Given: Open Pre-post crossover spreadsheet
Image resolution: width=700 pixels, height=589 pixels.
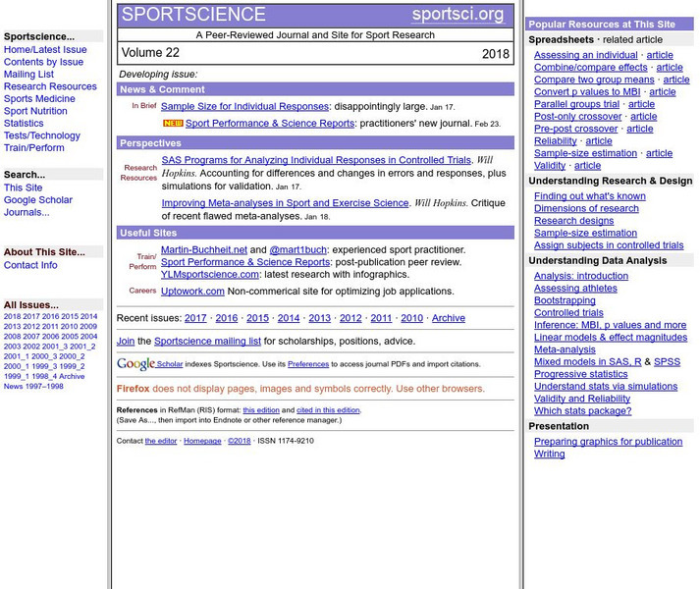Looking at the screenshot, I should 576,129.
